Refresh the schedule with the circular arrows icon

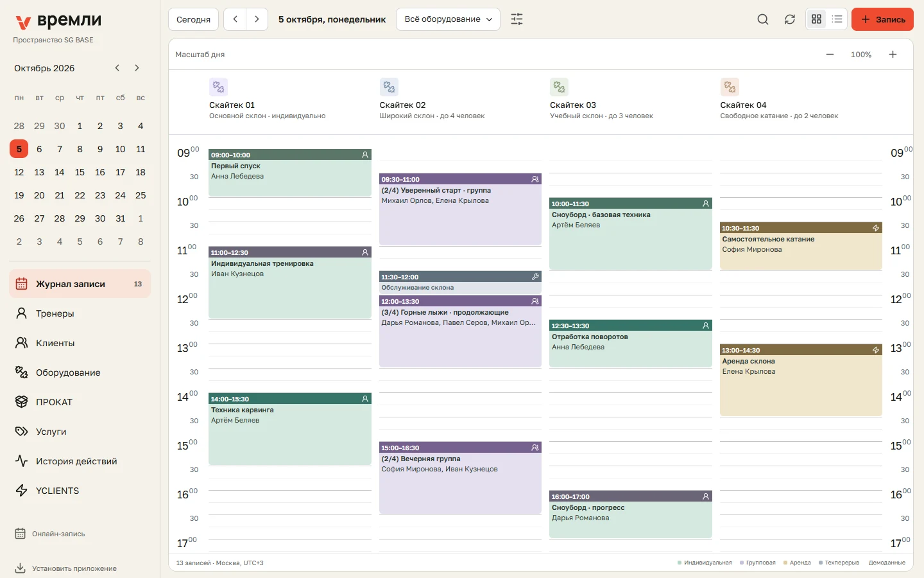(790, 19)
